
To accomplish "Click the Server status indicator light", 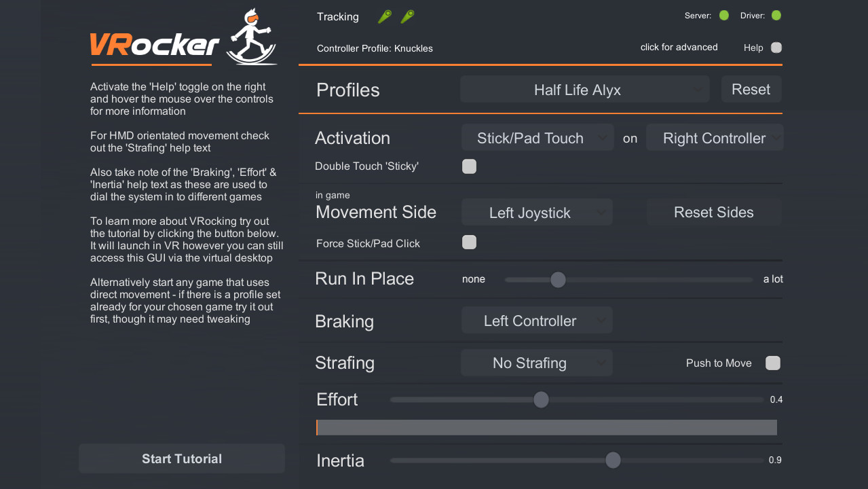I will (x=724, y=15).
